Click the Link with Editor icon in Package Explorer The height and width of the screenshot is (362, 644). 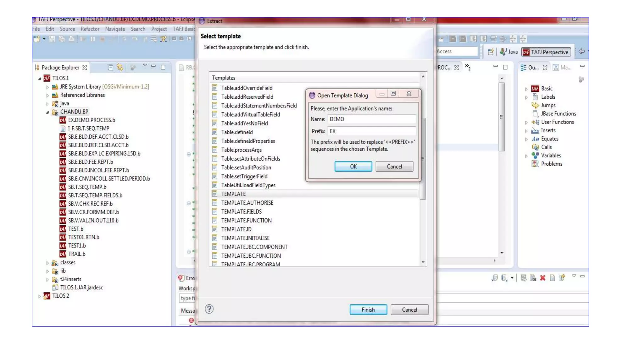click(120, 67)
